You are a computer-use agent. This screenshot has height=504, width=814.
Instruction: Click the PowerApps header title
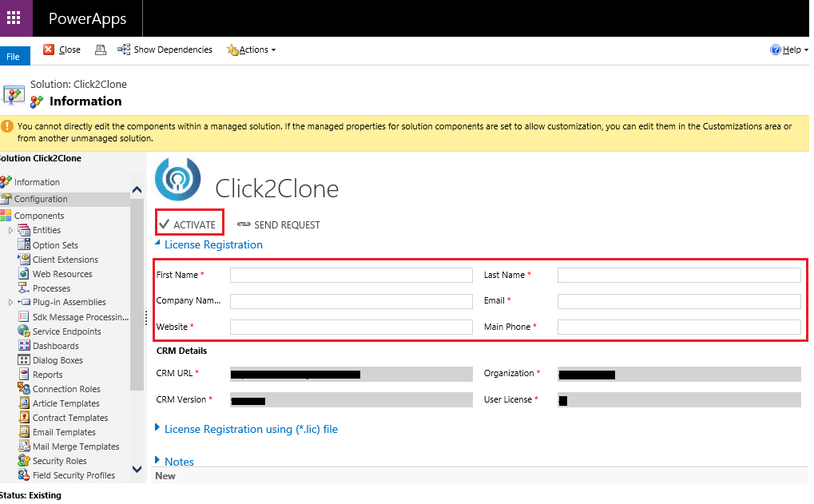[x=87, y=18]
